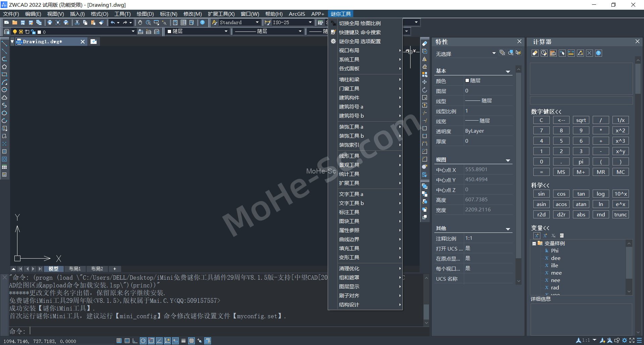
Task: Click the Quick Select icon in properties panel
Action: point(518,53)
